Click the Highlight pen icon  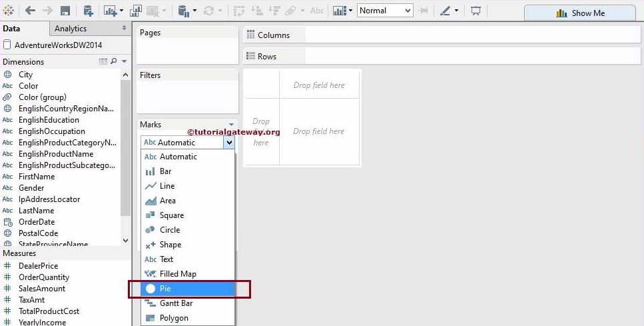click(x=445, y=11)
